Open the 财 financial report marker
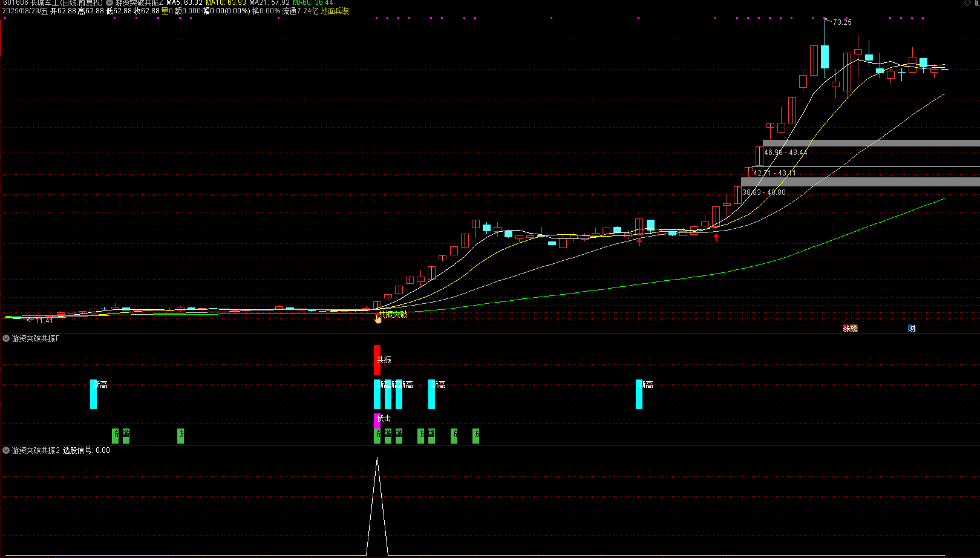 912,329
